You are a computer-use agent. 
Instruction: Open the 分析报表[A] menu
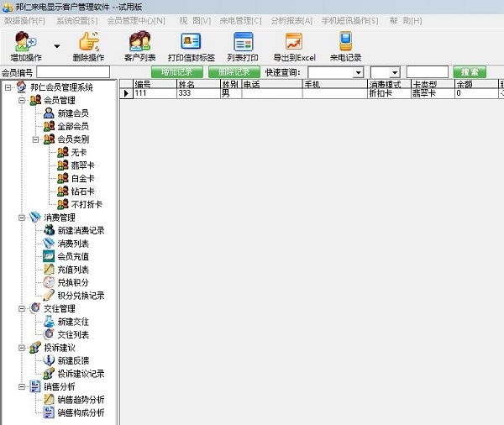pos(291,21)
